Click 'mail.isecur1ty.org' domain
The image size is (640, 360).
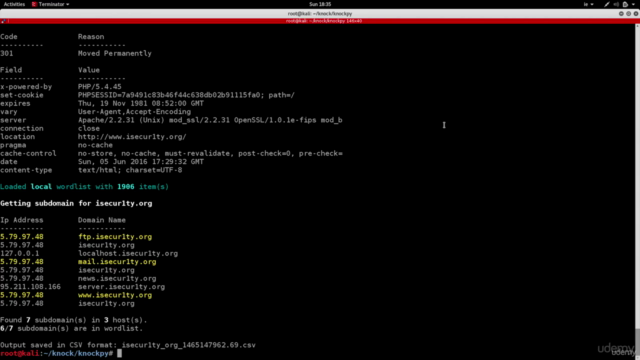point(117,262)
